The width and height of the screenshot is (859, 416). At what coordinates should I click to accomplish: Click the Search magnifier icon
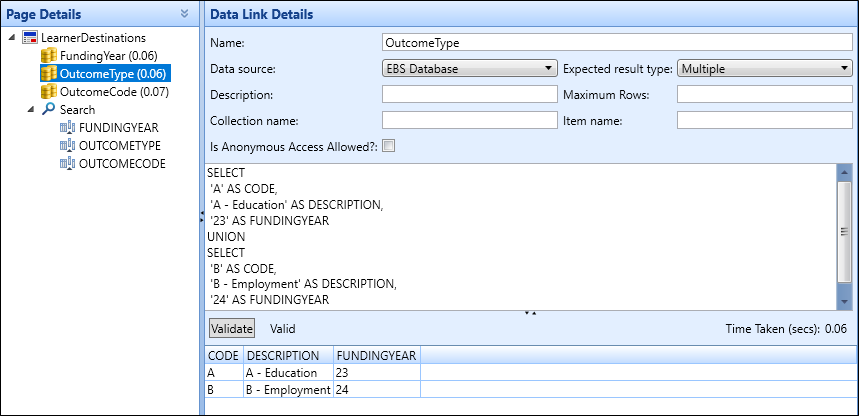(48, 109)
